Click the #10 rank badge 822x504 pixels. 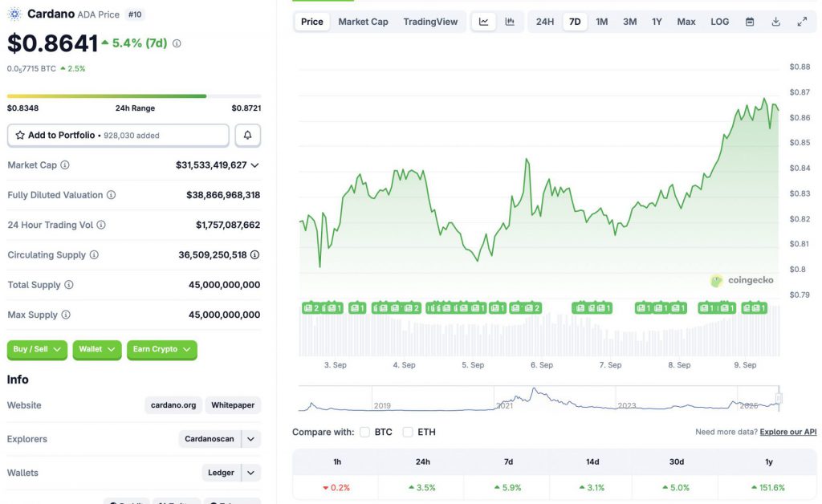tap(135, 14)
